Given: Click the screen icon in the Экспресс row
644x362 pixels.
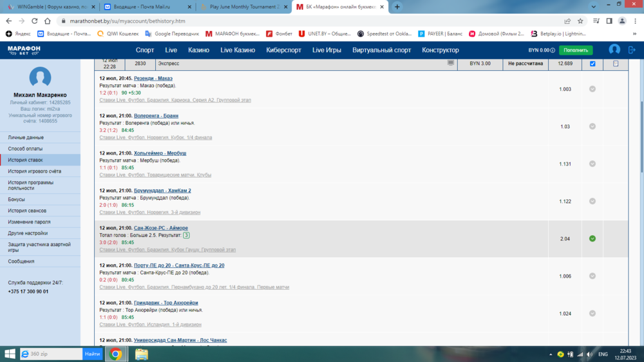Looking at the screenshot, I should 451,63.
